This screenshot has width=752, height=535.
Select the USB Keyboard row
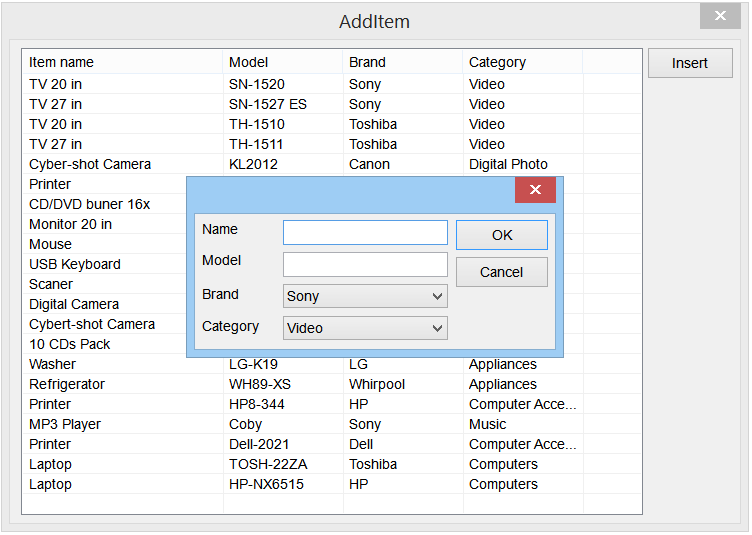(74, 264)
